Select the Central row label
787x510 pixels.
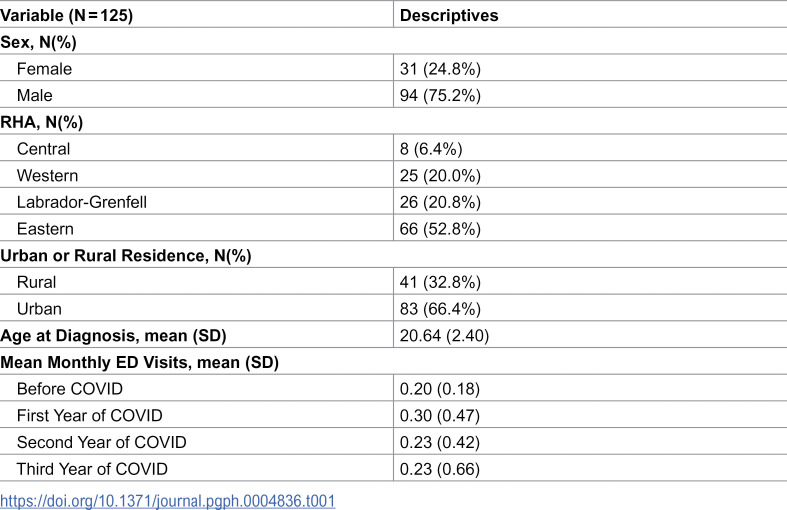[x=43, y=149]
